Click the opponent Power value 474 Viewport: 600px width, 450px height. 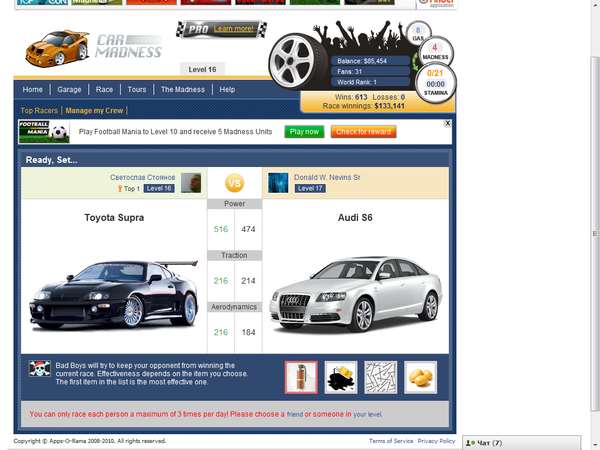click(x=248, y=229)
